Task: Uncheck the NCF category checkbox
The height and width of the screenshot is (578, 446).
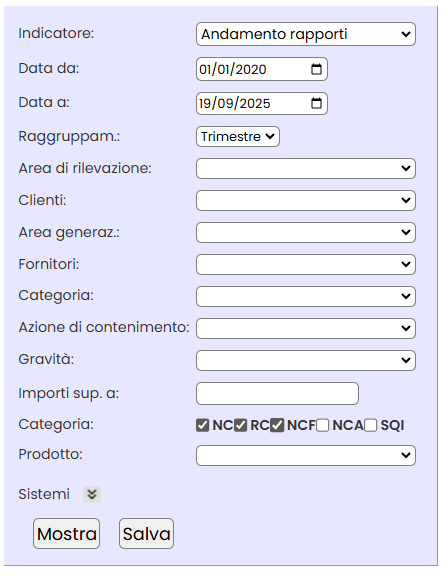Action: (277, 425)
